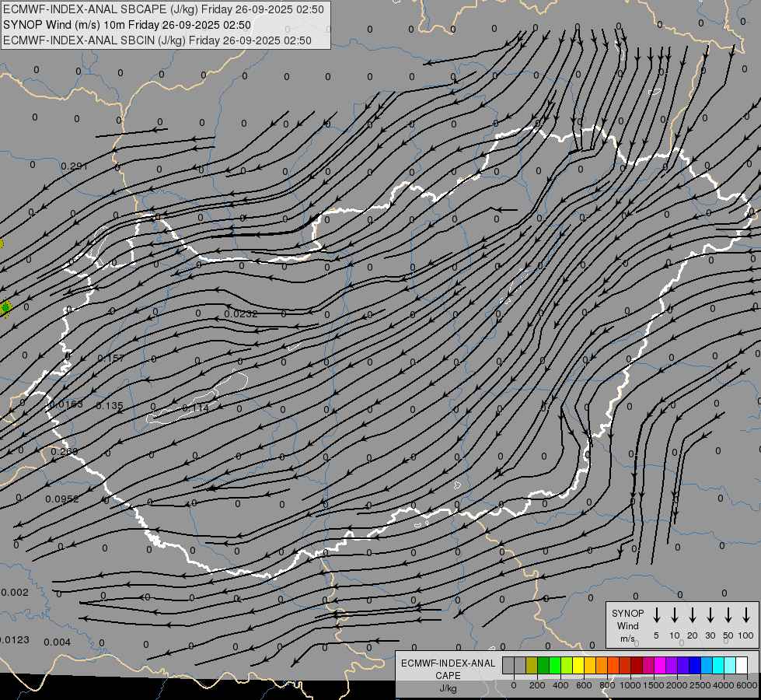The height and width of the screenshot is (700, 761).
Task: Click the 0.0232 data value label
Action: pyautogui.click(x=240, y=313)
